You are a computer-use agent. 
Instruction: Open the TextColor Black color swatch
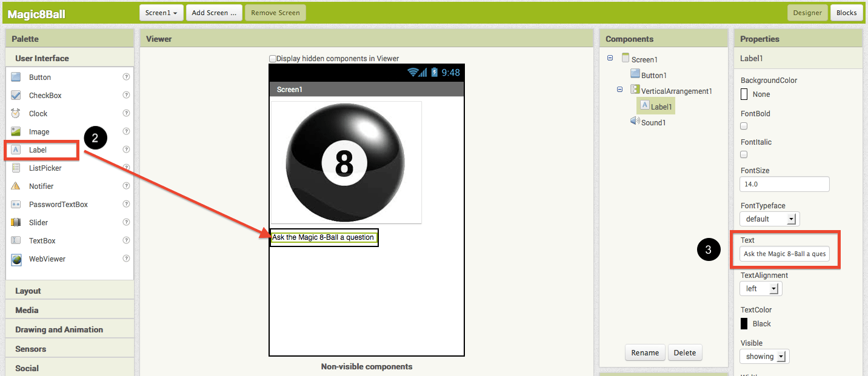tap(744, 323)
